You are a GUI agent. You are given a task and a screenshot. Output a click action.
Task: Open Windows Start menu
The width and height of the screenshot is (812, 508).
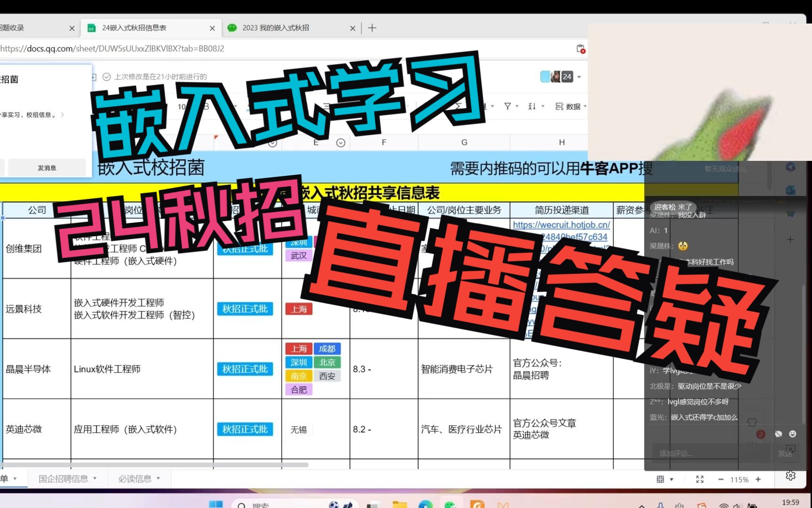[x=216, y=504]
